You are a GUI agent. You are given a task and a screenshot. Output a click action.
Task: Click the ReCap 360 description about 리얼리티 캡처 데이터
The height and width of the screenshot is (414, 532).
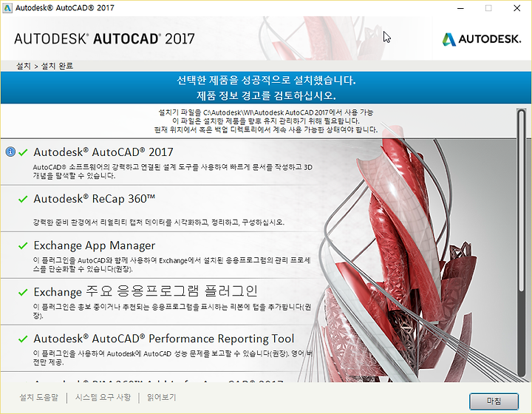(x=159, y=223)
